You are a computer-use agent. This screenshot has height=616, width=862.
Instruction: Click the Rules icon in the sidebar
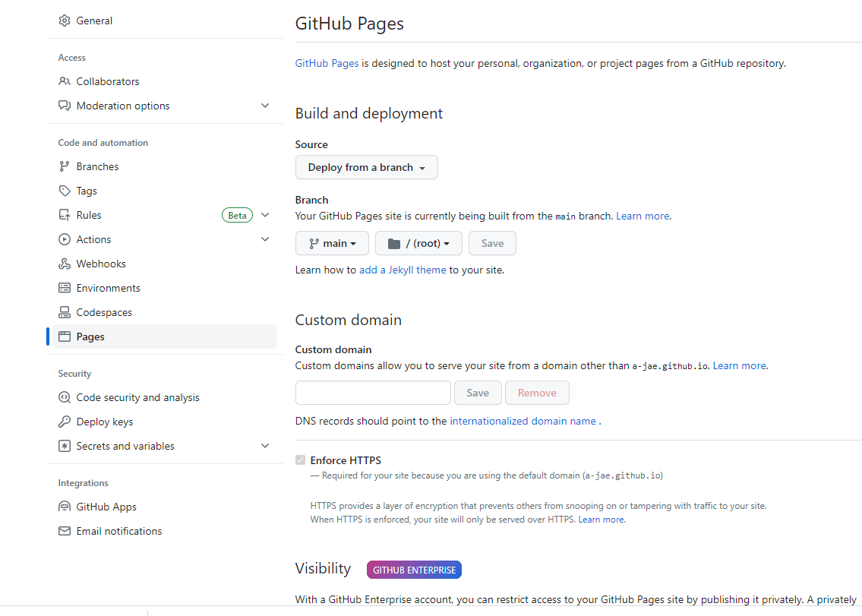[x=65, y=215]
